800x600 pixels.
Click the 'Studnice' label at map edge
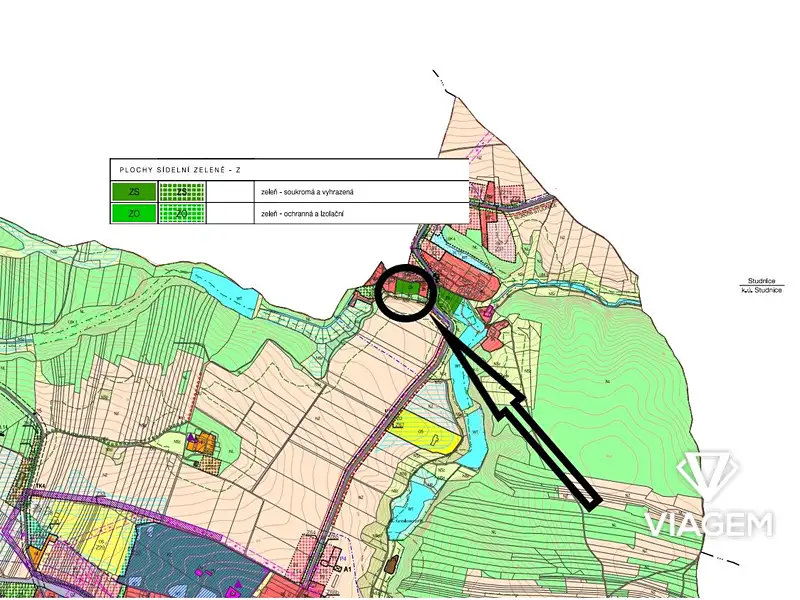762,281
